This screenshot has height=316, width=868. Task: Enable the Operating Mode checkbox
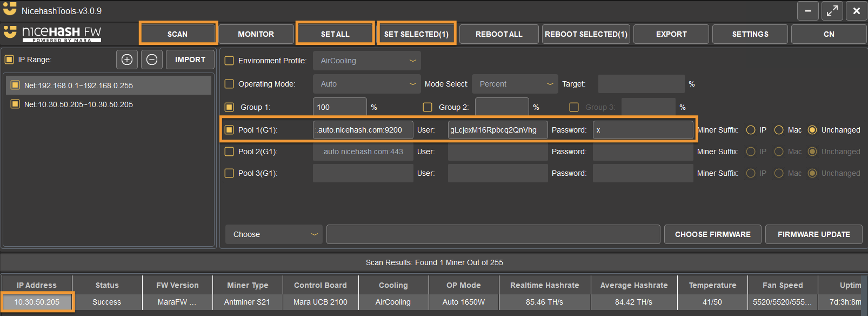click(229, 84)
